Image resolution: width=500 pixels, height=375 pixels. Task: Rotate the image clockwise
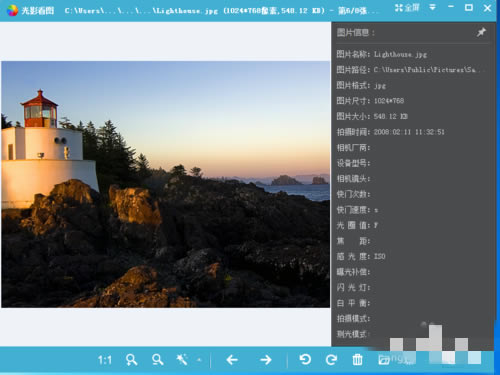click(331, 359)
